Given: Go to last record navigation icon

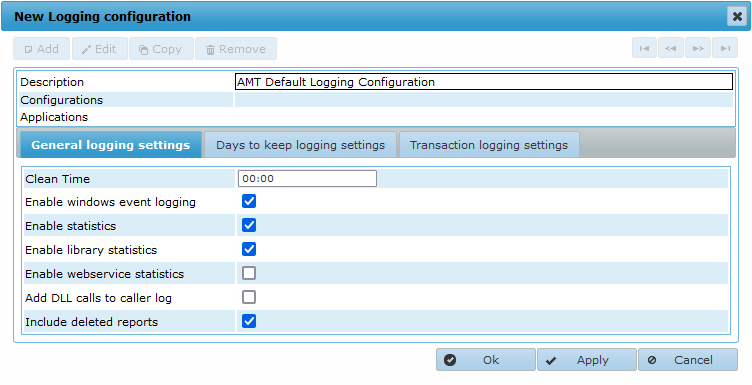Looking at the screenshot, I should [x=725, y=48].
